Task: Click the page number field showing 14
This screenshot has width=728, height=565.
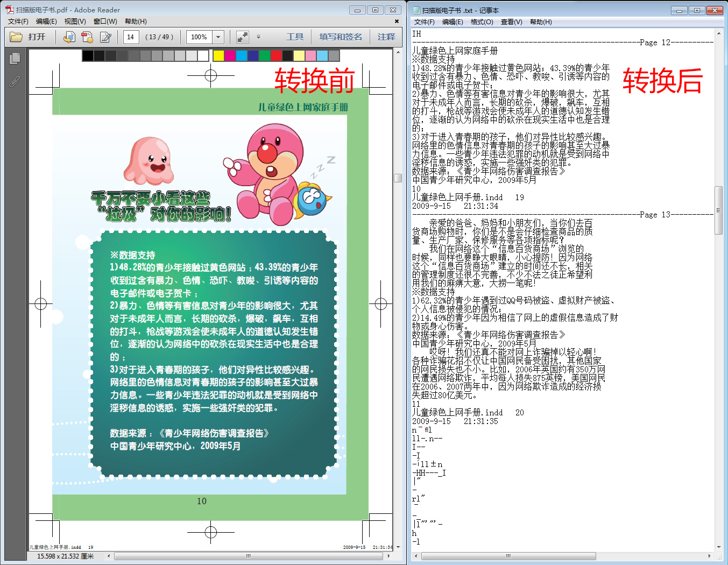Action: click(131, 37)
